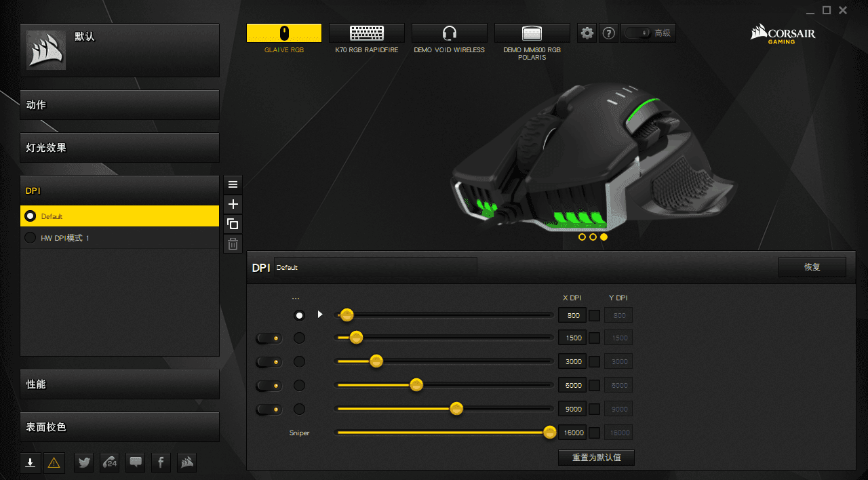868x480 pixels.
Task: Click the 重置为默认值 reset button
Action: pos(596,458)
